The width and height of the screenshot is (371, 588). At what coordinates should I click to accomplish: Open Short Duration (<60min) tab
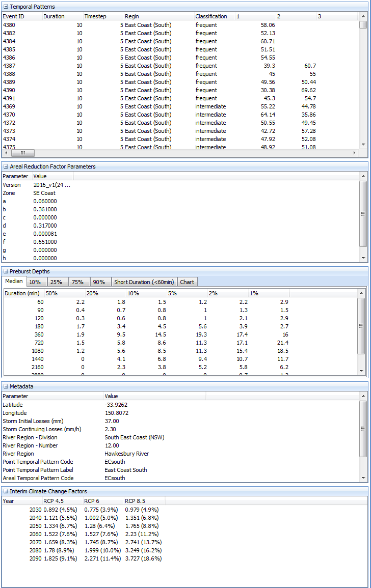[144, 282]
